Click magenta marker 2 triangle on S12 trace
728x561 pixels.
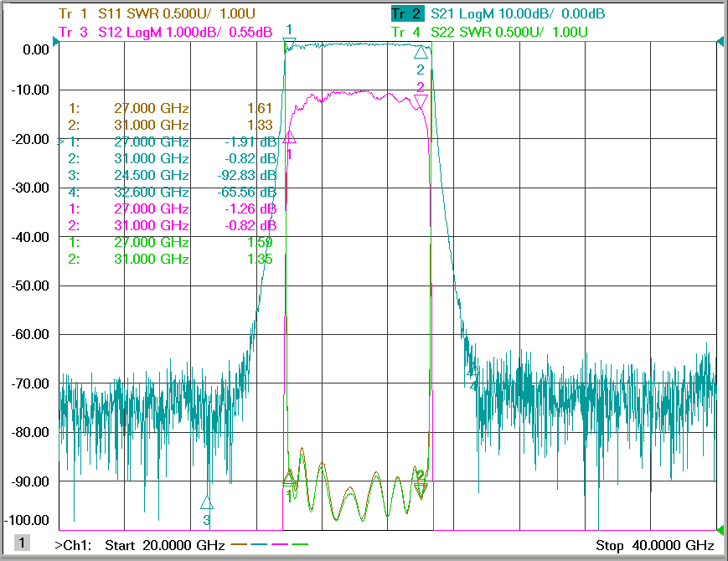[x=421, y=101]
